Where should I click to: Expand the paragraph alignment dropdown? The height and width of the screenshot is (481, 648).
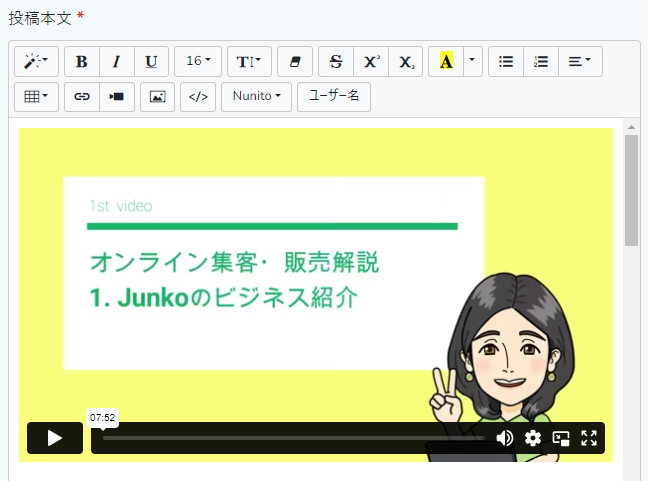579,61
